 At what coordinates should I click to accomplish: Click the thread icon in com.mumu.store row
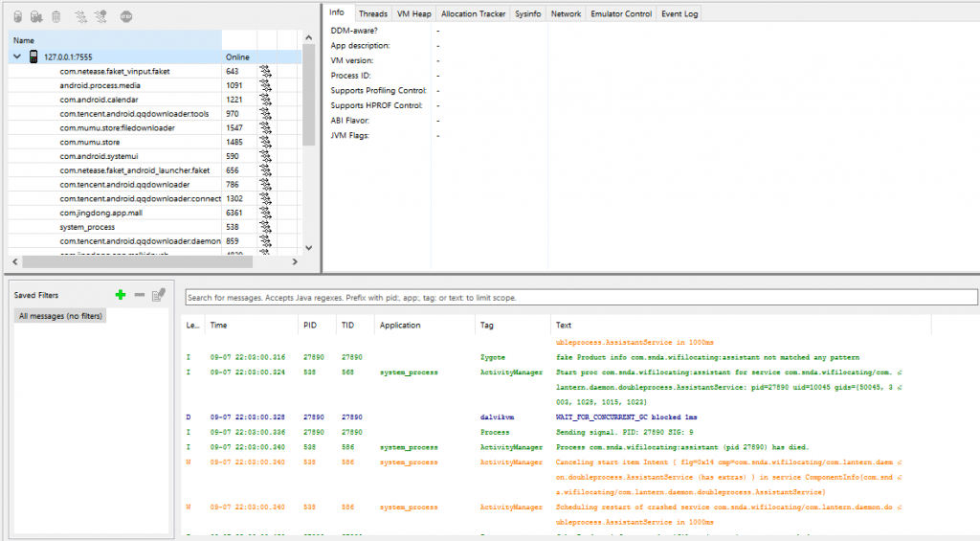266,142
